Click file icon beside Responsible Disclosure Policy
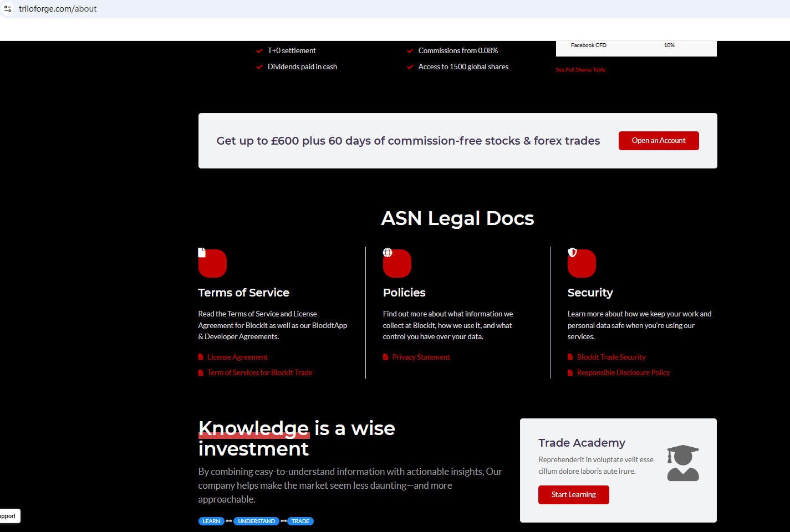 click(570, 373)
